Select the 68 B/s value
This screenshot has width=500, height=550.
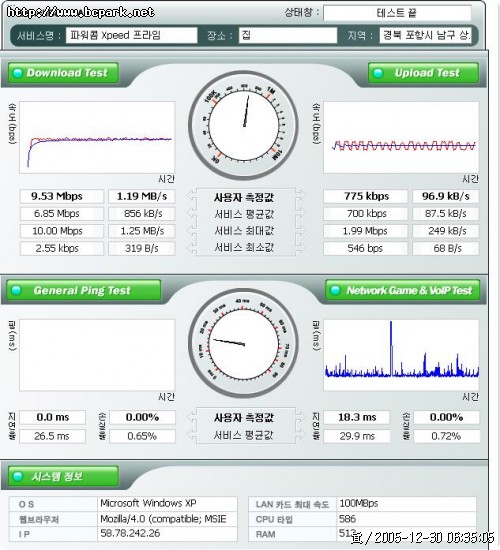pos(446,248)
